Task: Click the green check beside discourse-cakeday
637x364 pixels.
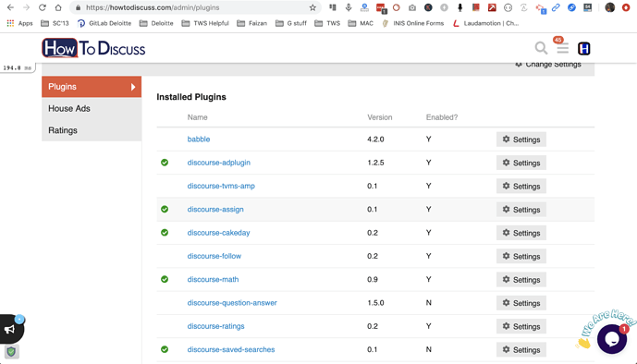Action: pos(165,233)
